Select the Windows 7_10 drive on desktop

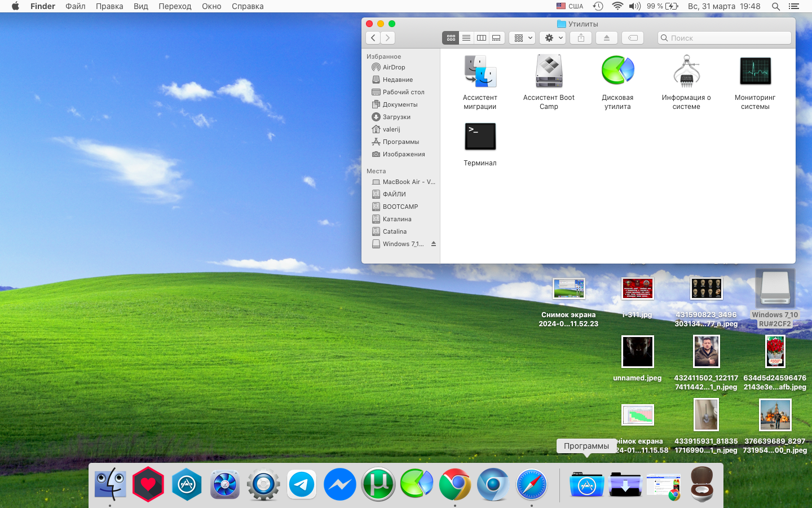coord(775,288)
